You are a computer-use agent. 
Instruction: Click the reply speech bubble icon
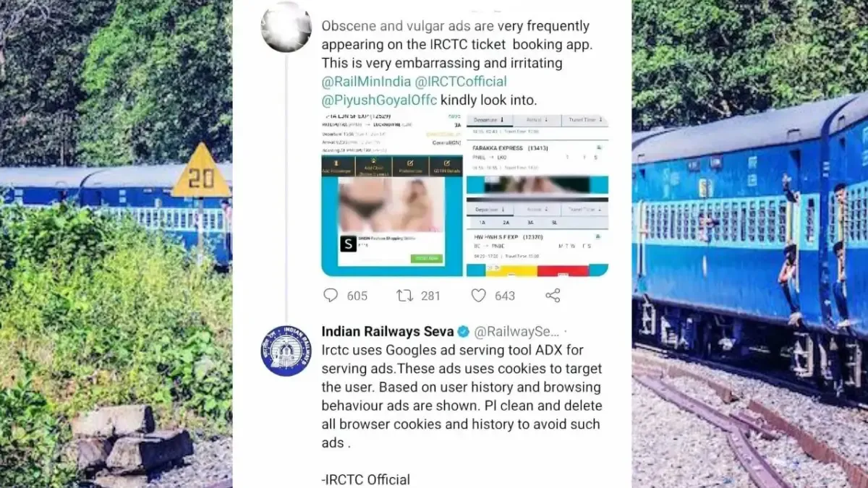(x=331, y=295)
